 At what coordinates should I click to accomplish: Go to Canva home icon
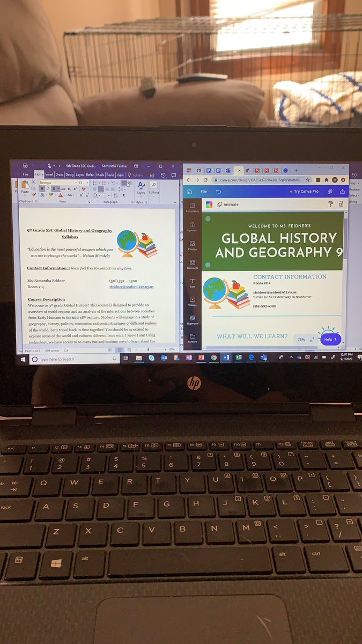189,191
